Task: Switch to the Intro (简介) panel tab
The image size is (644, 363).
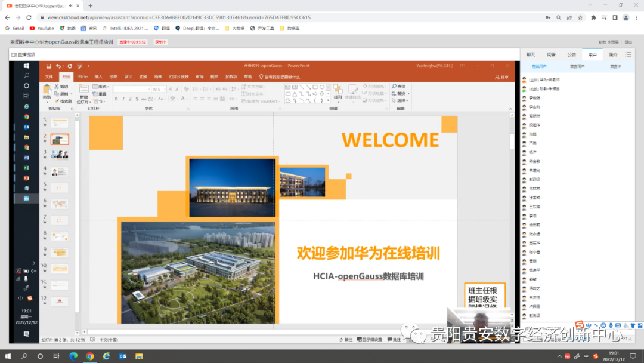Action: (x=613, y=55)
